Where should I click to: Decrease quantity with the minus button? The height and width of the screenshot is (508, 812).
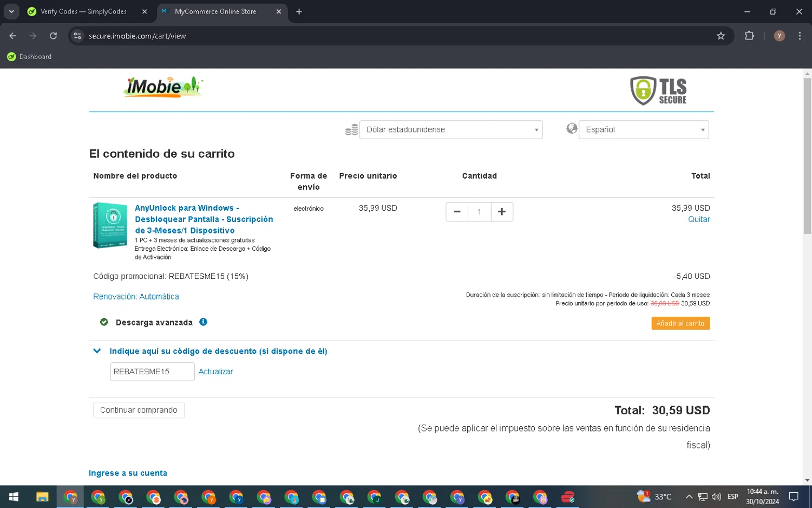pyautogui.click(x=457, y=212)
